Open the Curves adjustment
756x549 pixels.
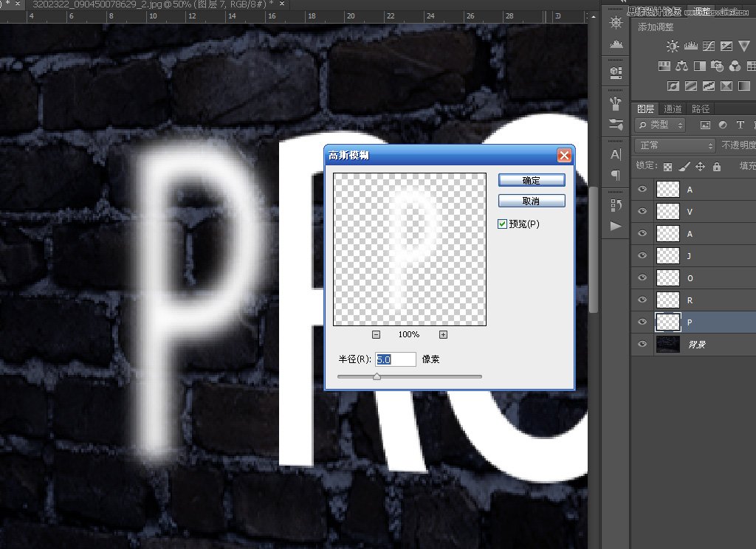pos(708,46)
